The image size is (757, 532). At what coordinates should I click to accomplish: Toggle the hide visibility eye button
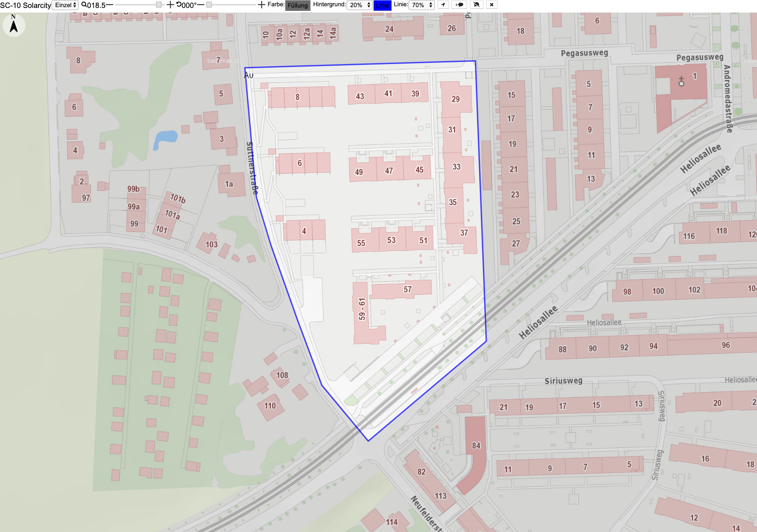(476, 5)
